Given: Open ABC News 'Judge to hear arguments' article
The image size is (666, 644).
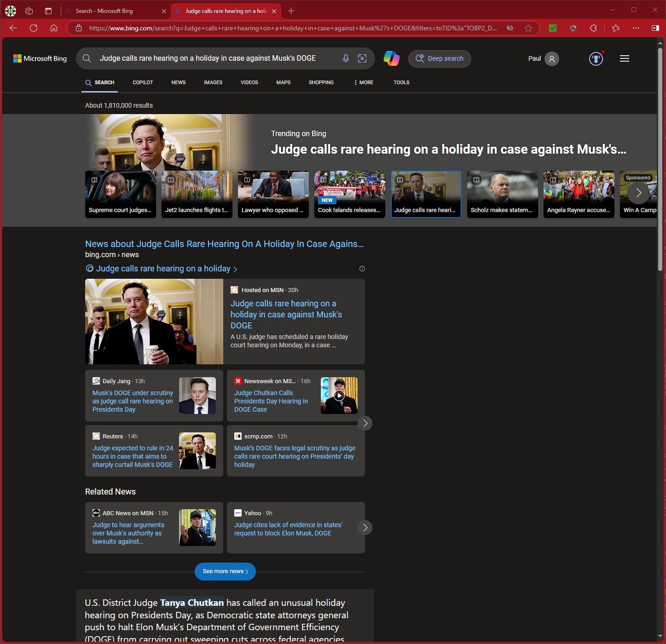Looking at the screenshot, I should (128, 533).
